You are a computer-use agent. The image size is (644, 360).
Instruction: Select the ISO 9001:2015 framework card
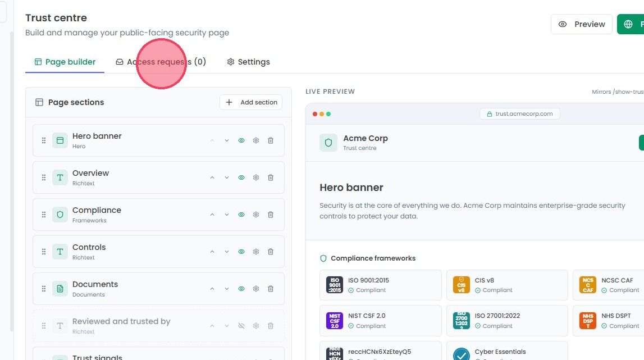click(380, 285)
